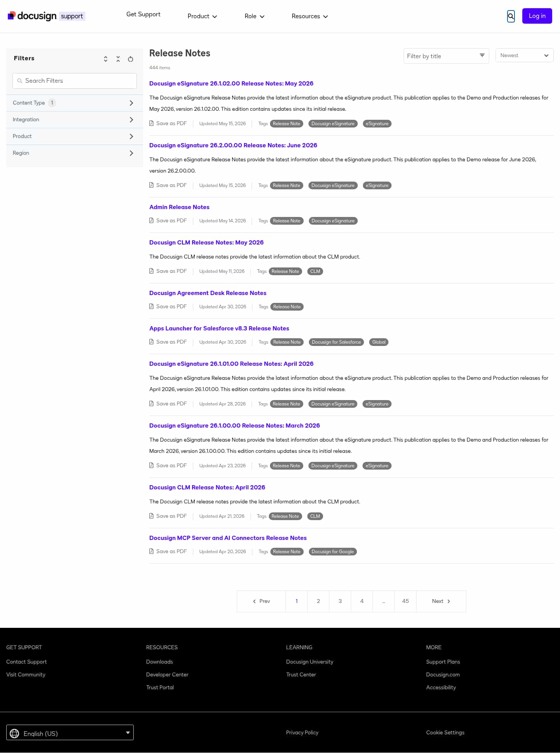This screenshot has width=560, height=753.
Task: Open Downloads footer link
Action: [x=159, y=662]
